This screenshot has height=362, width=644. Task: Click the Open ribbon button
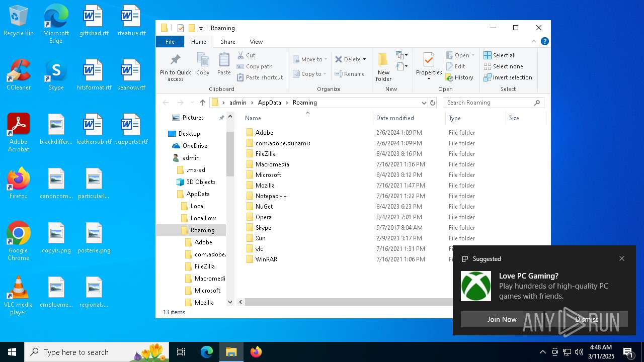460,55
